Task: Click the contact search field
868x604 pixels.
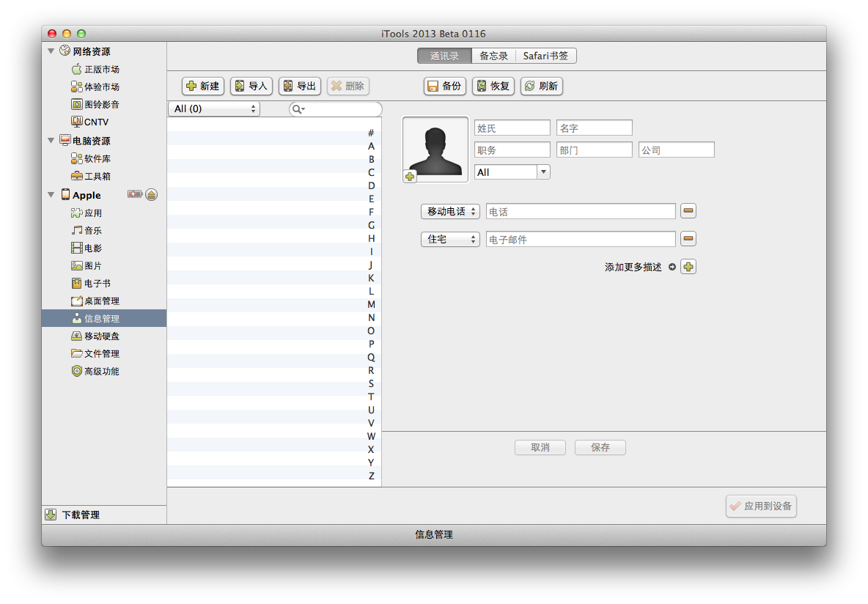Action: 336,109
